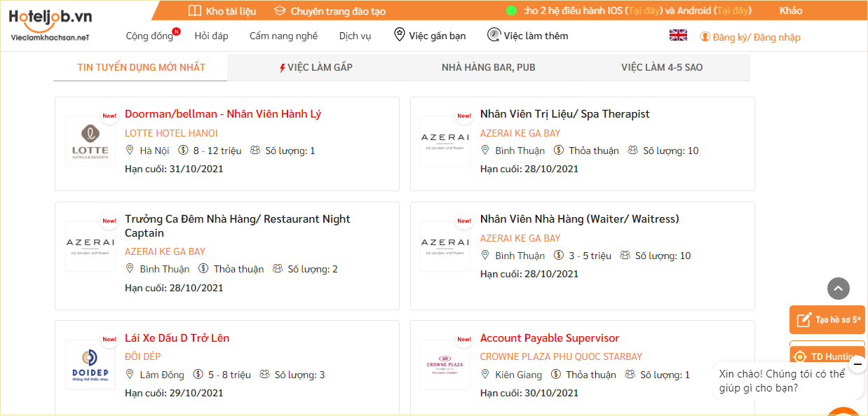Open AZERAI KE GA BAY under Restaurant Night Captain
This screenshot has width=868, height=416.
pyautogui.click(x=165, y=251)
